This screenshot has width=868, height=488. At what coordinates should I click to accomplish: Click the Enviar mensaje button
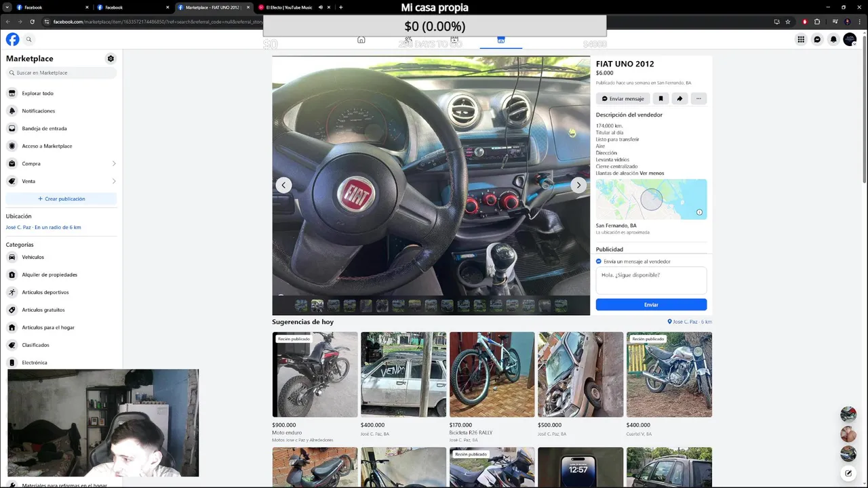(x=623, y=98)
